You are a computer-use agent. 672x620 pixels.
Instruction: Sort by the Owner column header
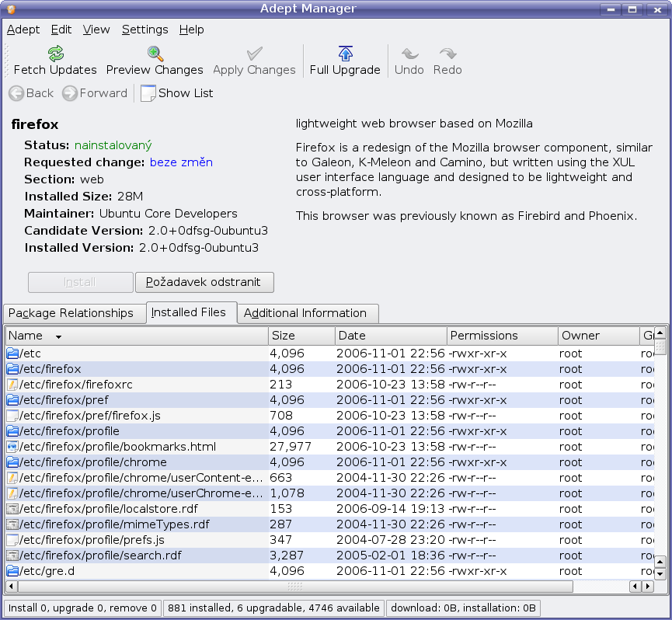pos(599,336)
